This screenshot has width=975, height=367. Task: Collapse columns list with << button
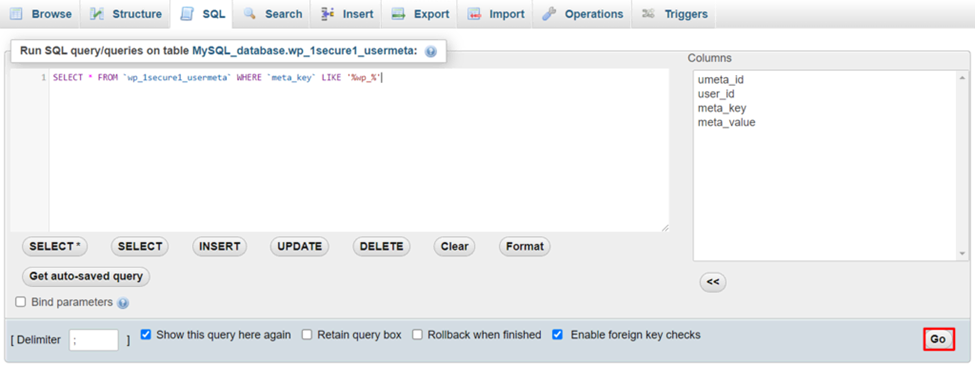pos(713,282)
